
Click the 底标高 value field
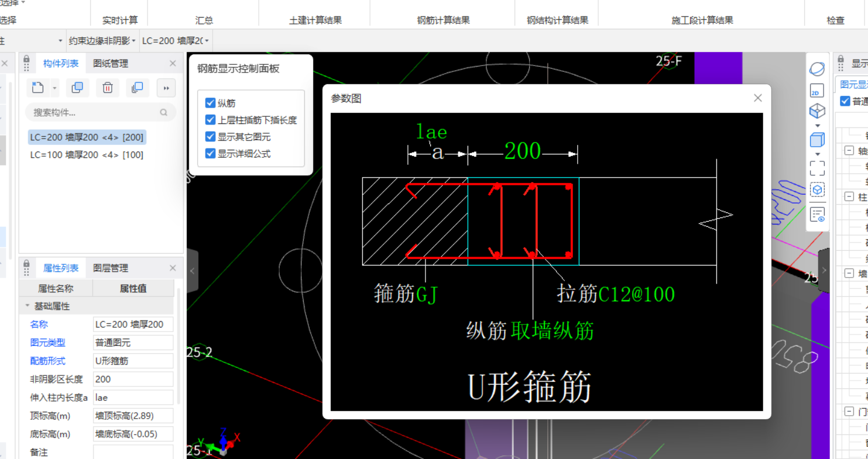(133, 434)
